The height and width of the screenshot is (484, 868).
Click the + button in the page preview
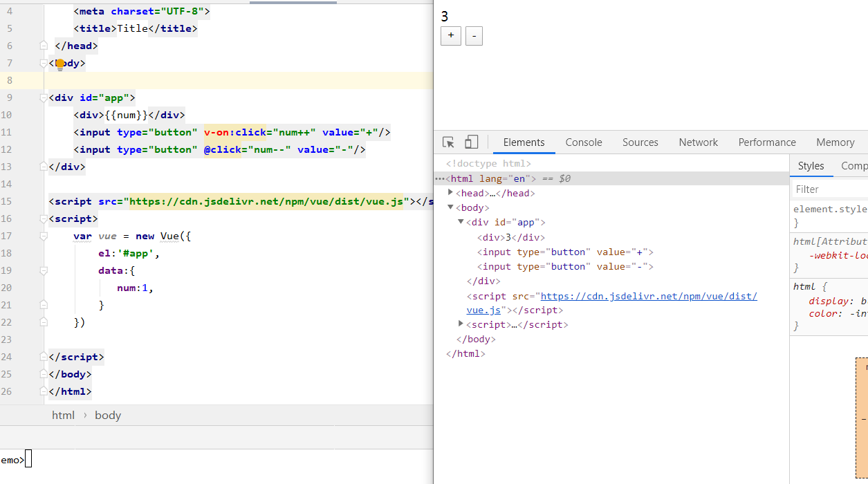[x=451, y=36]
